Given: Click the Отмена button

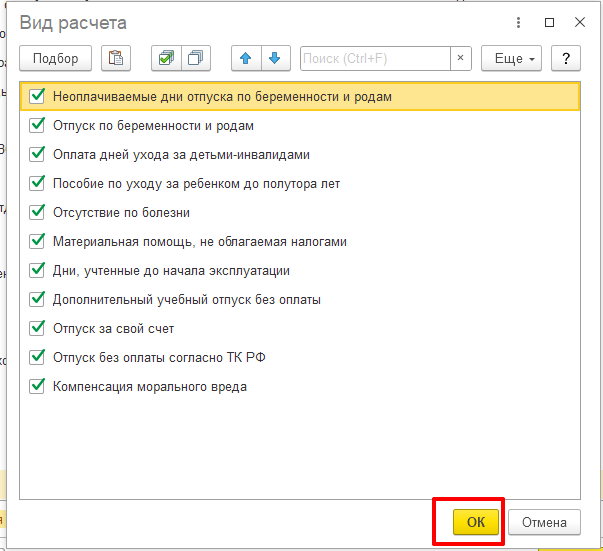Looking at the screenshot, I should click(544, 522).
